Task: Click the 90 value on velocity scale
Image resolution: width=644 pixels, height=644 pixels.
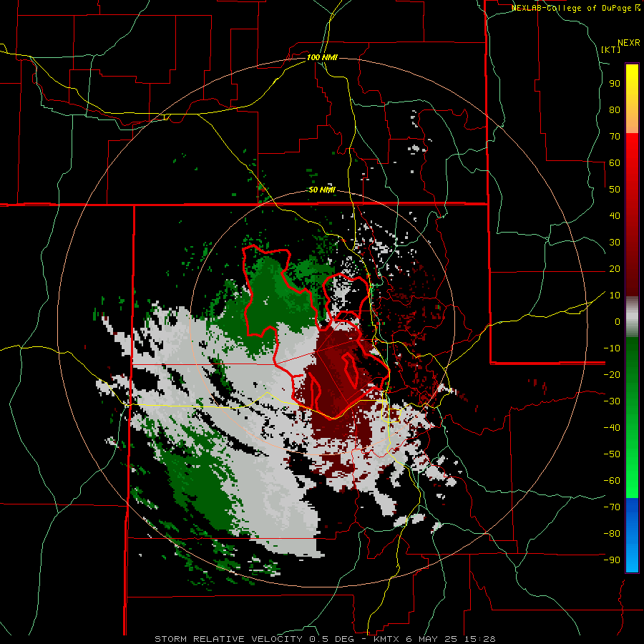Action: (x=615, y=84)
